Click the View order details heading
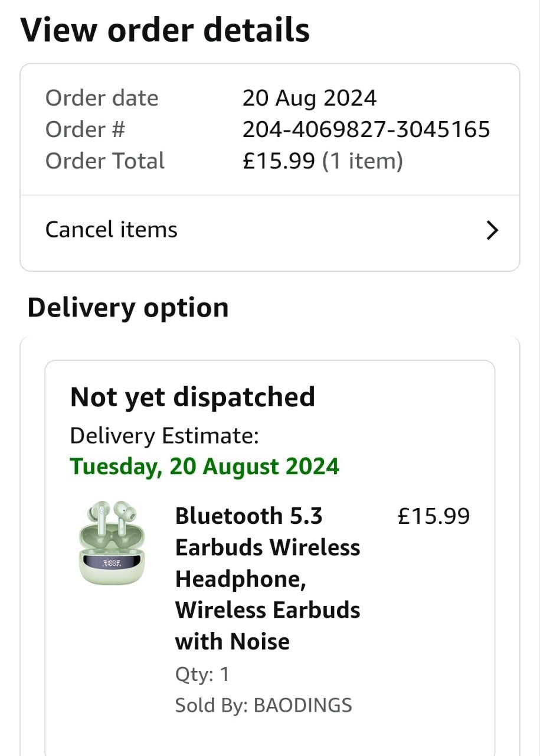 [x=165, y=30]
